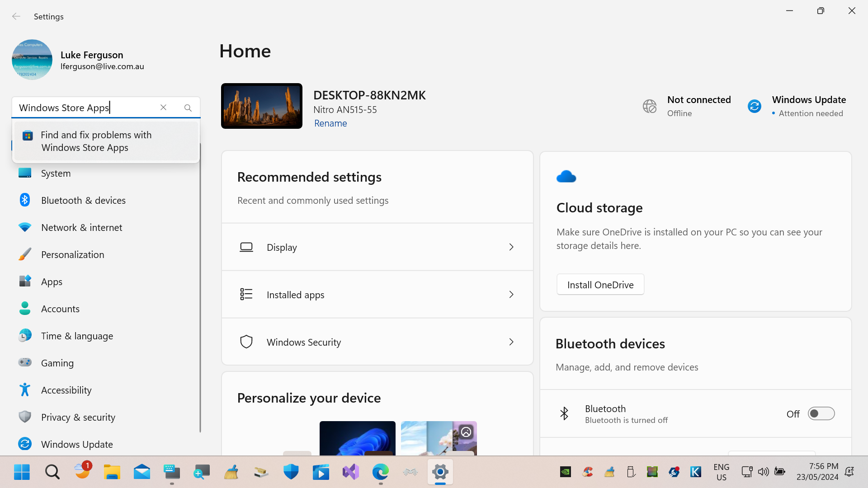Open the Display recommended setting
This screenshot has width=868, height=488.
(x=377, y=247)
